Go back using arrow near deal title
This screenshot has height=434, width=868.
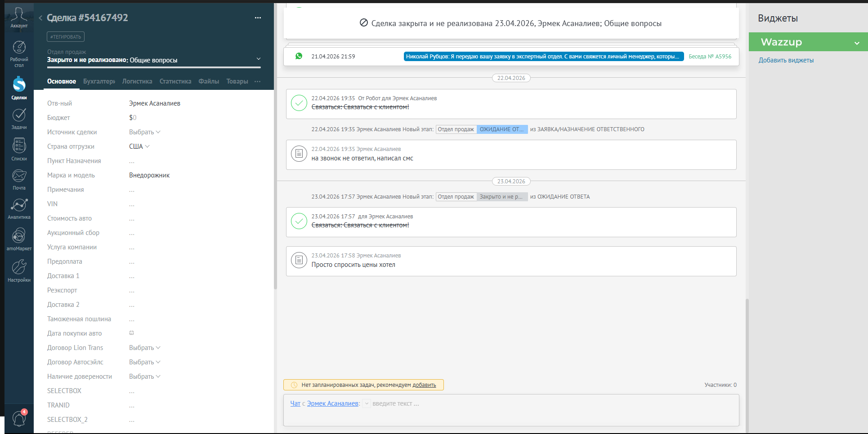pos(40,18)
